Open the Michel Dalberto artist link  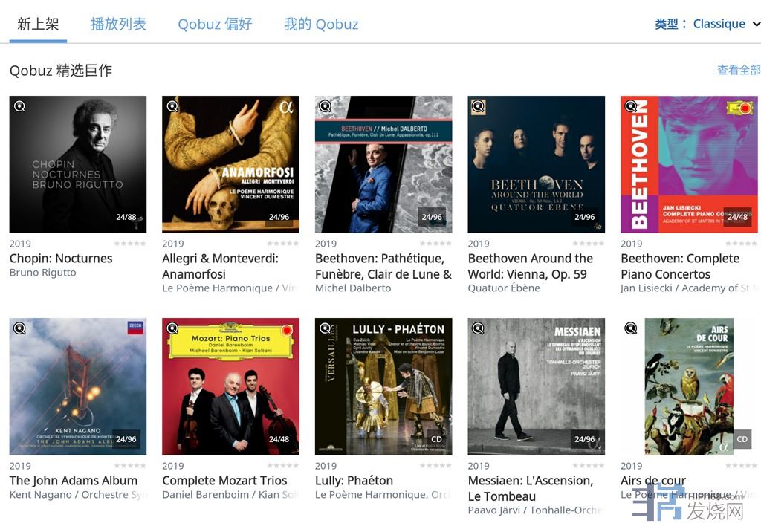tap(353, 288)
